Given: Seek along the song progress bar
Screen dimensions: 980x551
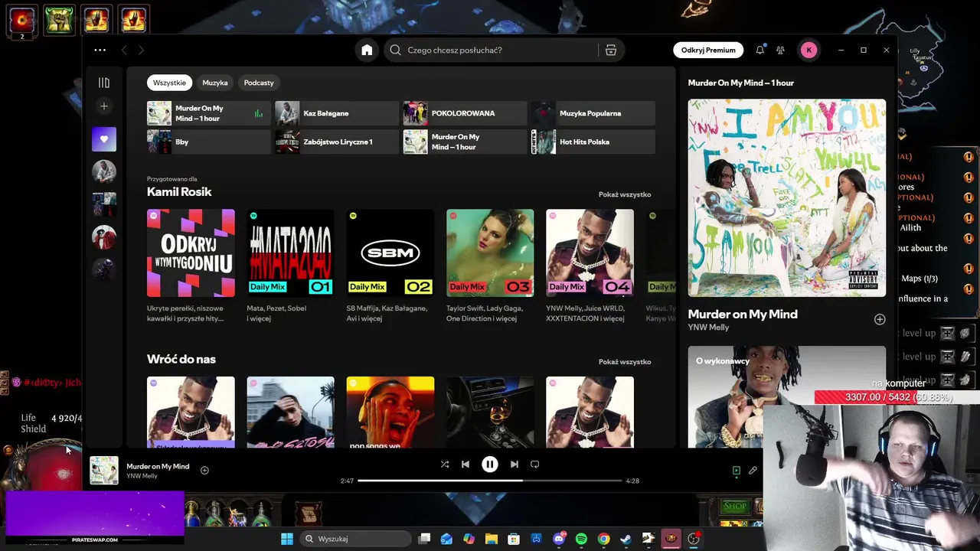Looking at the screenshot, I should (x=490, y=481).
